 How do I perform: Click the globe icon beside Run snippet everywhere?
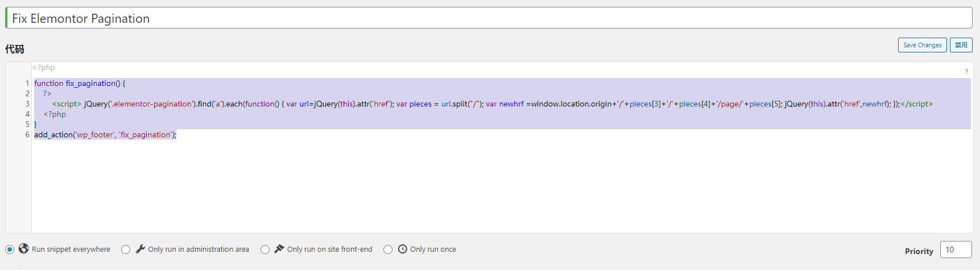(23, 248)
